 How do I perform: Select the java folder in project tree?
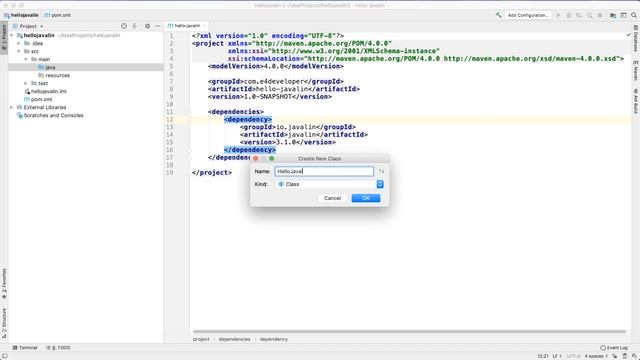click(86, 67)
